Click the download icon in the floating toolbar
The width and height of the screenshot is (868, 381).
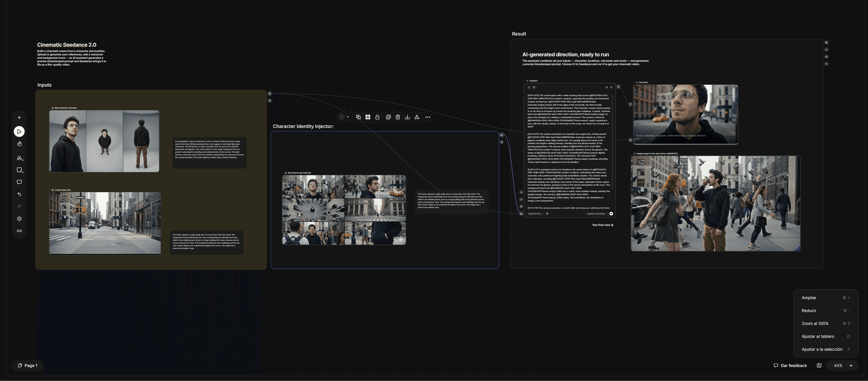(407, 117)
